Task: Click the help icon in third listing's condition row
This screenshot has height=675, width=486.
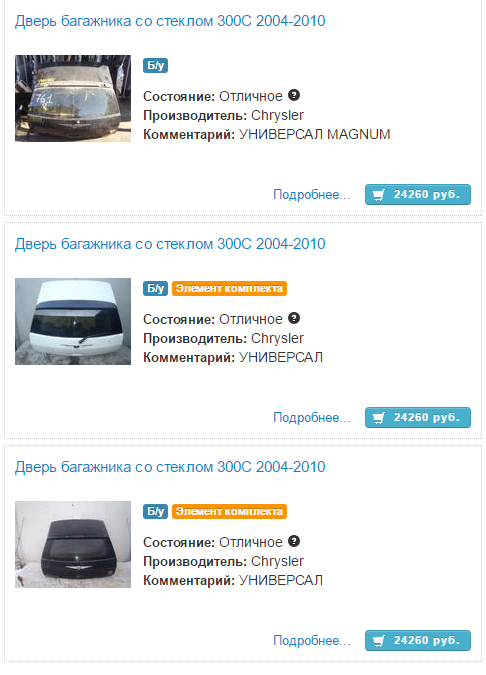Action: pyautogui.click(x=294, y=541)
